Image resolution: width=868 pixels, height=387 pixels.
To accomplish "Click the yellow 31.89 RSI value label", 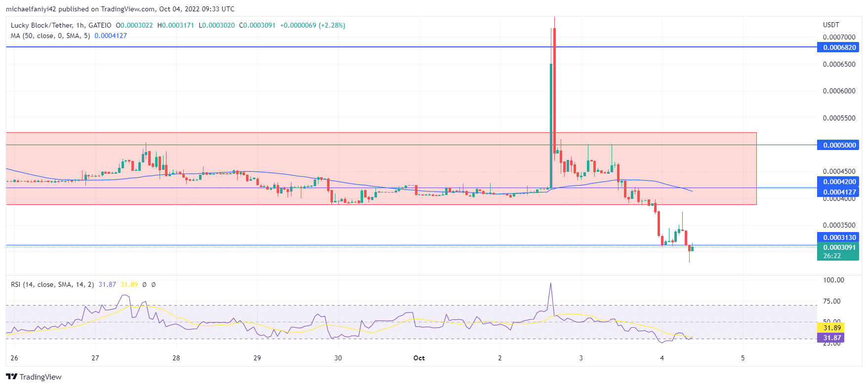I will tap(831, 328).
